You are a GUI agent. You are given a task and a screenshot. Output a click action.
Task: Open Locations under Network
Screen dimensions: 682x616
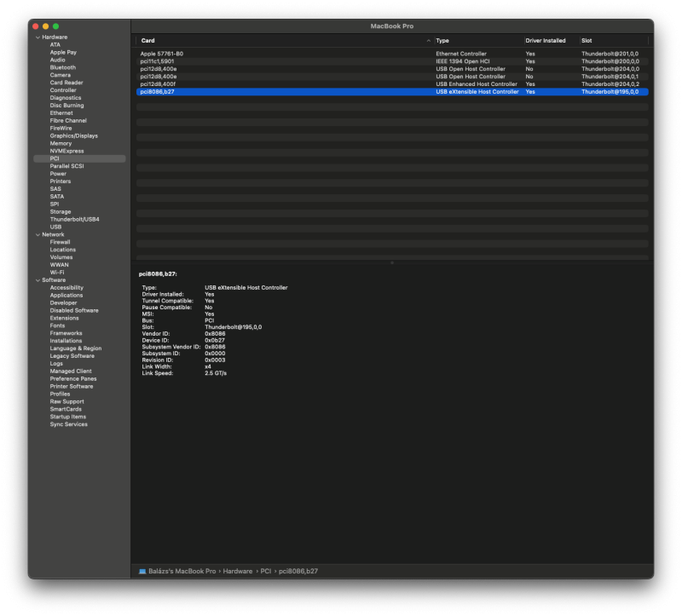[x=62, y=250]
